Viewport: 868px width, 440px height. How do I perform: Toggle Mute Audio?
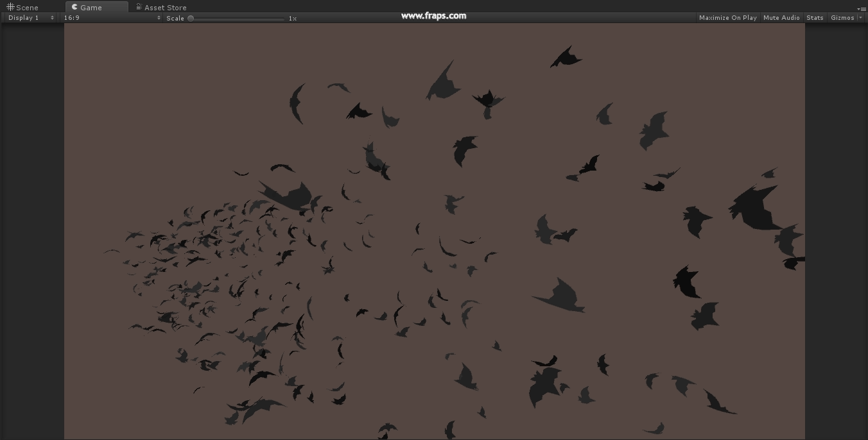click(781, 18)
